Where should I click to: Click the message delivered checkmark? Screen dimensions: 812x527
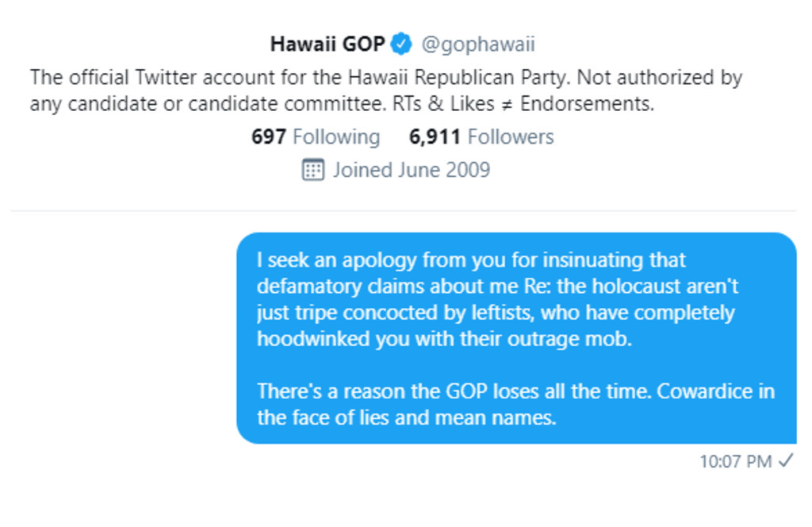(785, 461)
